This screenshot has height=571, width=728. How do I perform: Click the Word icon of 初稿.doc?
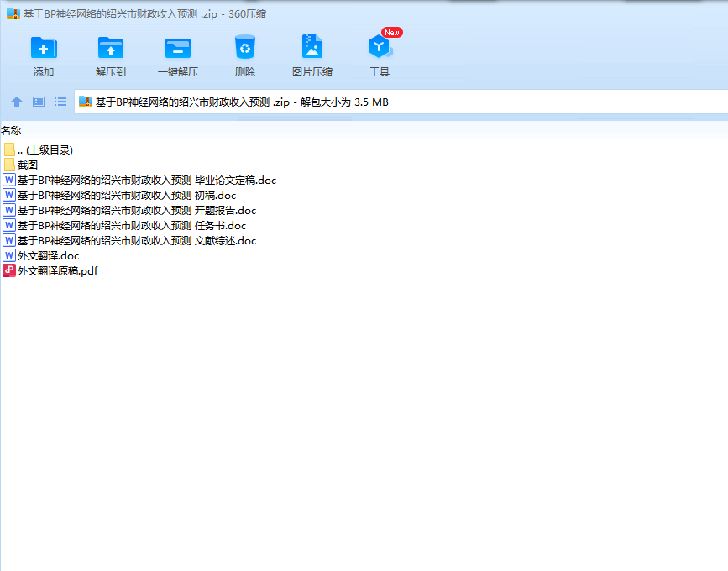pos(9,195)
